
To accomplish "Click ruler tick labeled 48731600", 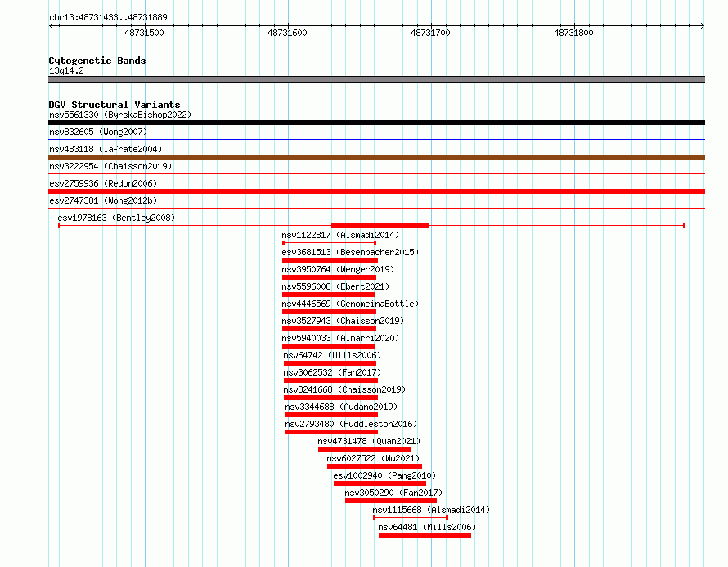I will (x=287, y=33).
